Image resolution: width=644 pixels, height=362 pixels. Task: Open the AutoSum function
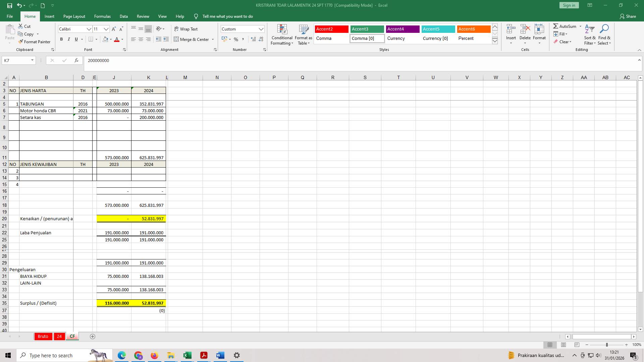tap(567, 26)
